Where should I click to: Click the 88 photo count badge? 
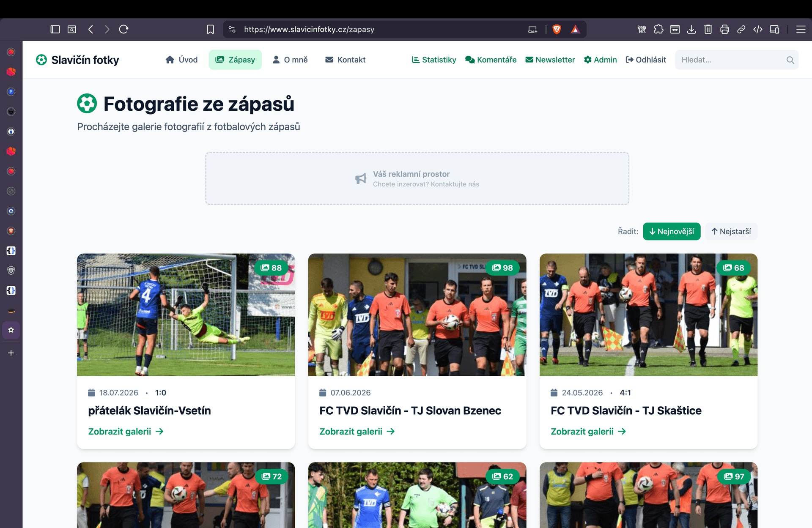click(x=271, y=268)
